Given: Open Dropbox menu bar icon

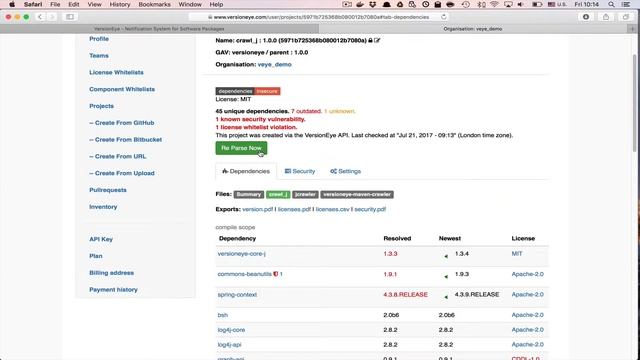Looking at the screenshot, I should pyautogui.click(x=373, y=4).
